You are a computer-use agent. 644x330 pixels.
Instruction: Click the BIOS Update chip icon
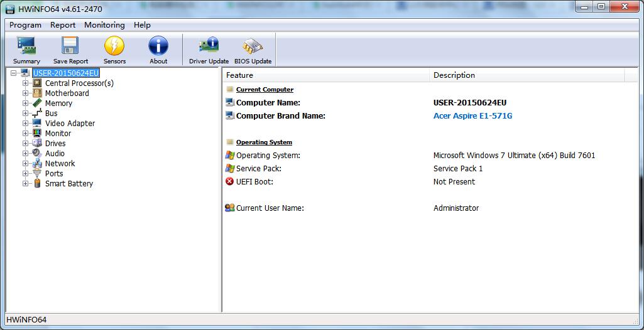(253, 46)
